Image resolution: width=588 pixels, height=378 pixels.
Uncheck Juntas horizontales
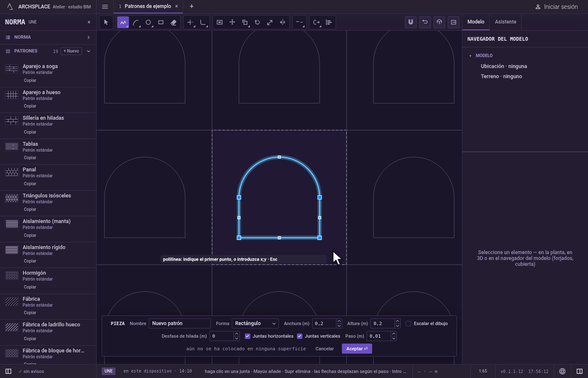248,336
